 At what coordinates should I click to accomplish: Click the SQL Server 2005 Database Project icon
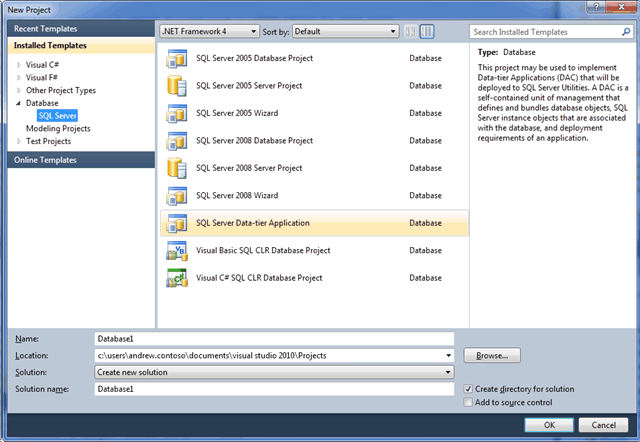point(177,58)
